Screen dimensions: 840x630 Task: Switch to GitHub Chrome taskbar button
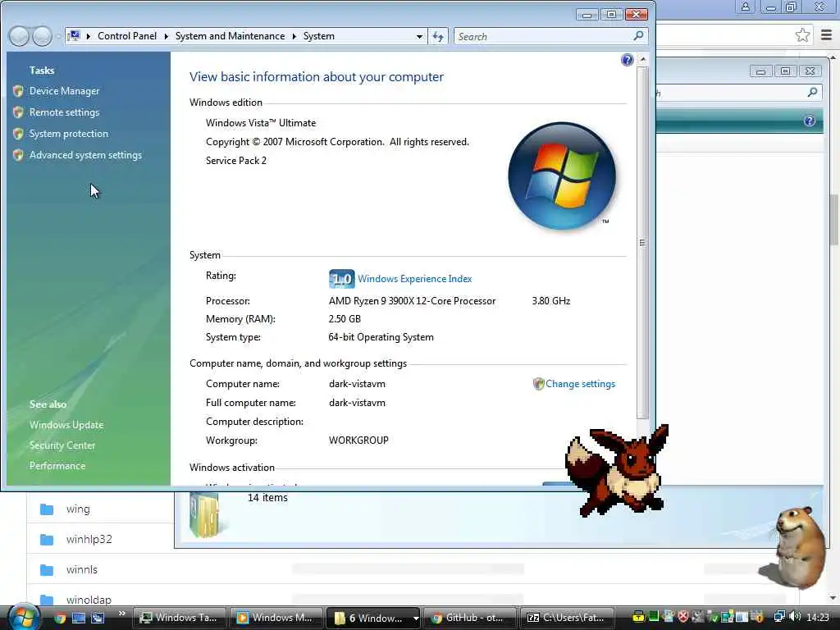[469, 618]
